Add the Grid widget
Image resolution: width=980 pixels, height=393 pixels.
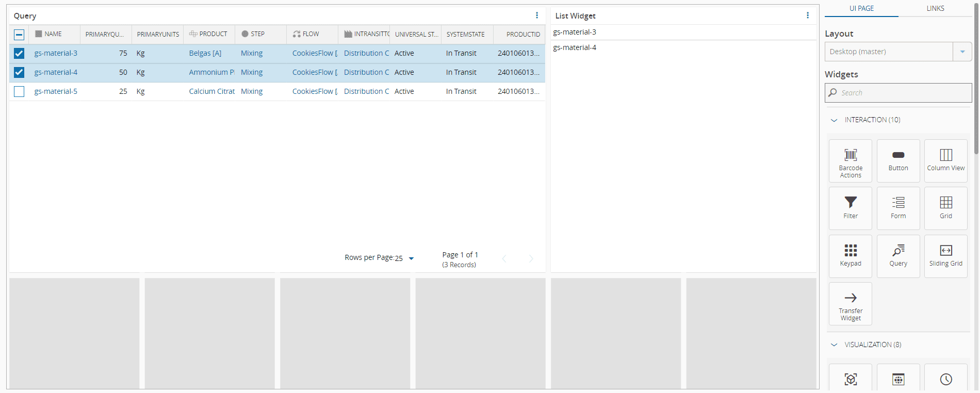[x=946, y=208]
